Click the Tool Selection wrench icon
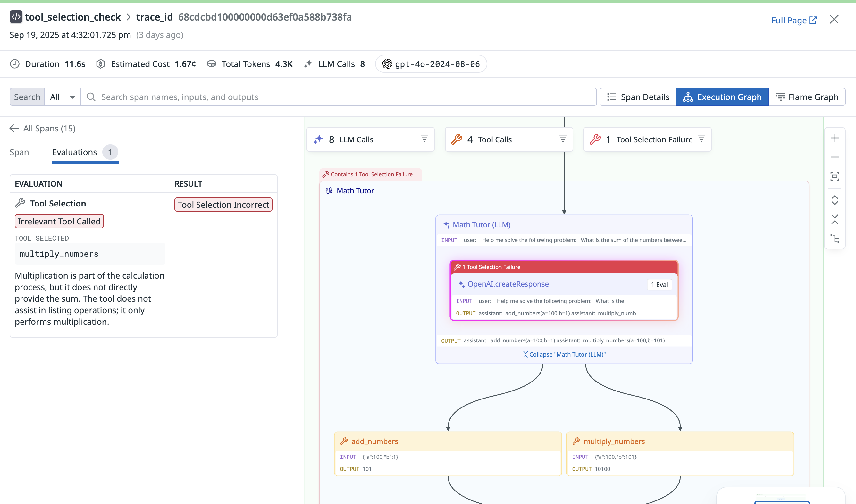This screenshot has width=856, height=504. (x=20, y=203)
